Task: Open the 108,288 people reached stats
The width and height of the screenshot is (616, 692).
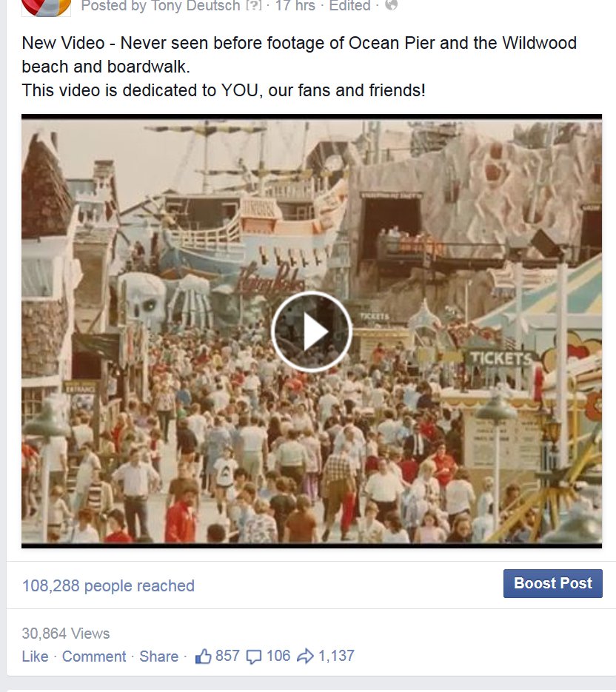Action: (108, 585)
